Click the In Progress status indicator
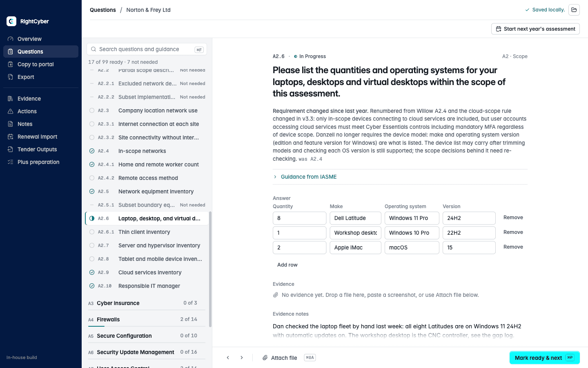Image resolution: width=588 pixels, height=368 pixels. (310, 56)
